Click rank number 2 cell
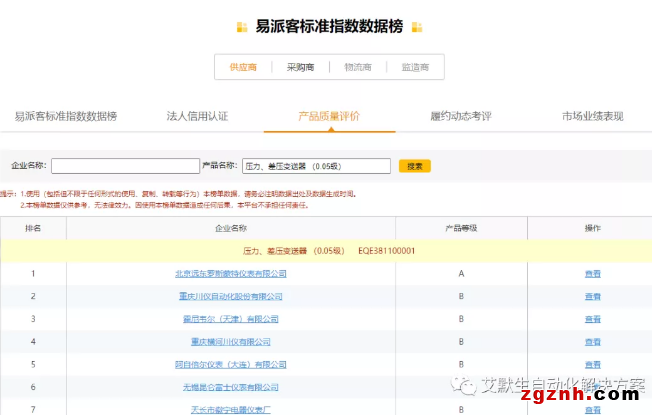This screenshot has width=652, height=417. [33, 296]
